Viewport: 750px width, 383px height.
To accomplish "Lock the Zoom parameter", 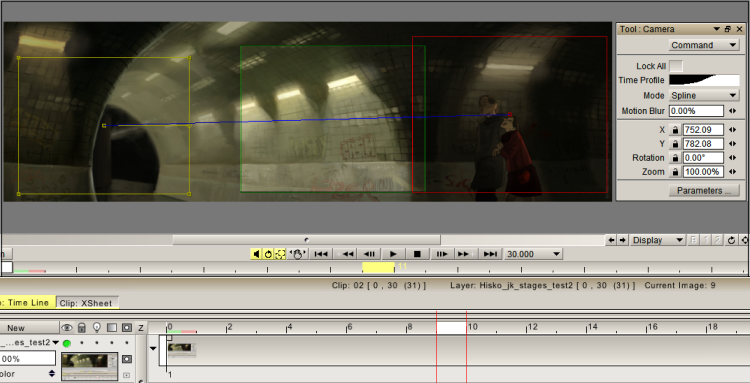I will (x=675, y=172).
